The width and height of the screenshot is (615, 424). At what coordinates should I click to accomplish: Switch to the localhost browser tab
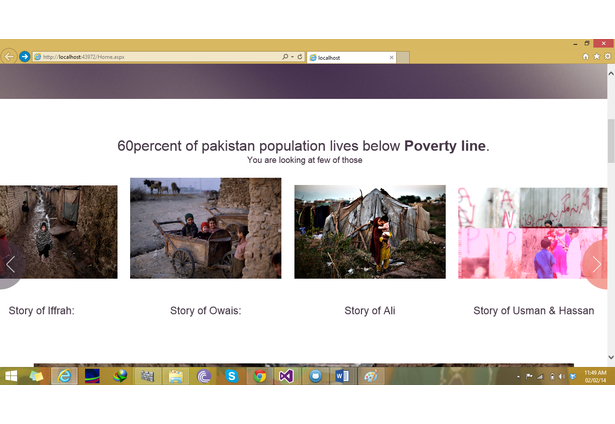(x=351, y=58)
